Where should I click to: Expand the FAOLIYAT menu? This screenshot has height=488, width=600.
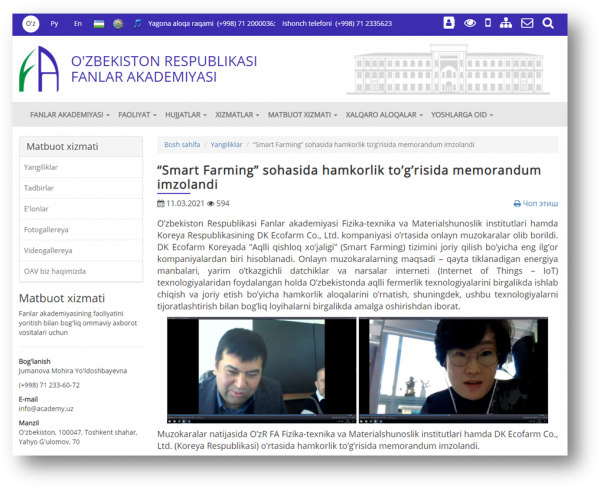click(137, 115)
